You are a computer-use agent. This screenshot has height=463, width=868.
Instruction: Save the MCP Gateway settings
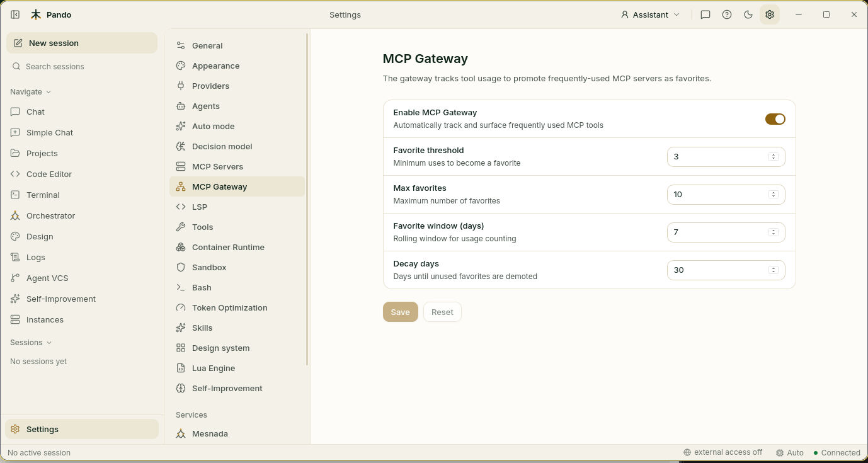tap(401, 312)
